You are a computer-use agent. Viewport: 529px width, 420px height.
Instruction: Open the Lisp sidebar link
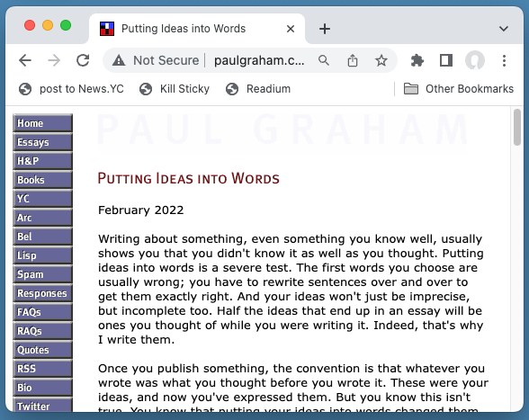coord(43,255)
